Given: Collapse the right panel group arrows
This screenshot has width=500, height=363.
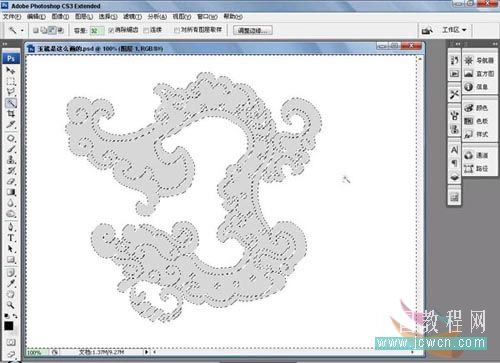Looking at the screenshot, I should [495, 44].
